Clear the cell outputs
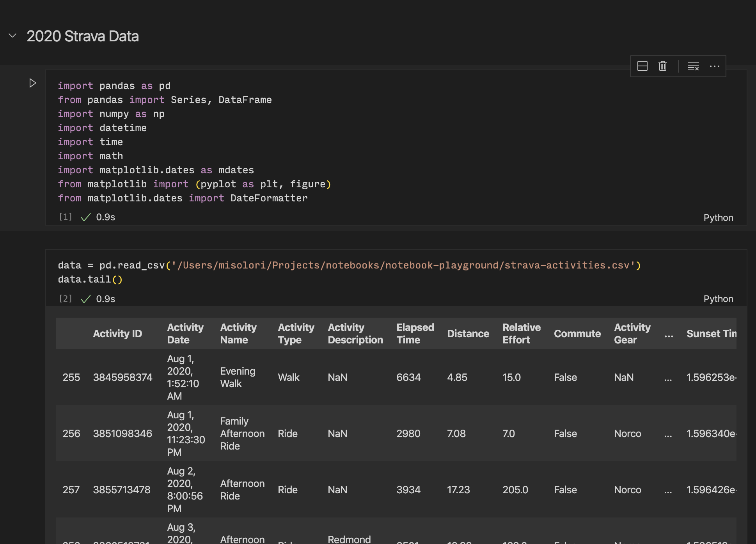Viewport: 756px width, 544px height. 693,66
